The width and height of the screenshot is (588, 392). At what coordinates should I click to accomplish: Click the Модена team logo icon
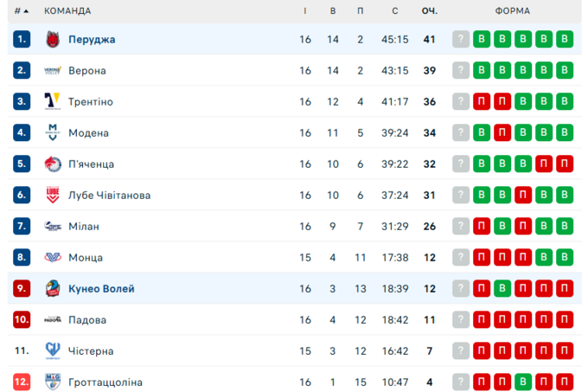pyautogui.click(x=52, y=132)
